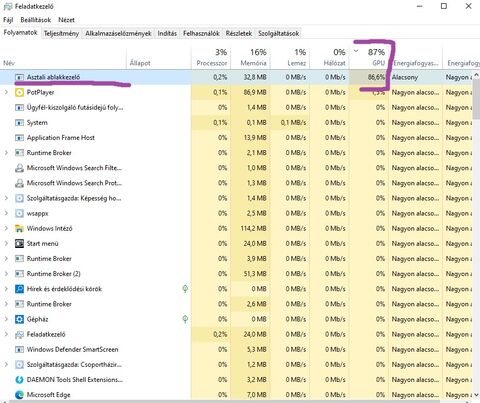Switch to the Indítás tab
480x403 pixels.
point(167,33)
